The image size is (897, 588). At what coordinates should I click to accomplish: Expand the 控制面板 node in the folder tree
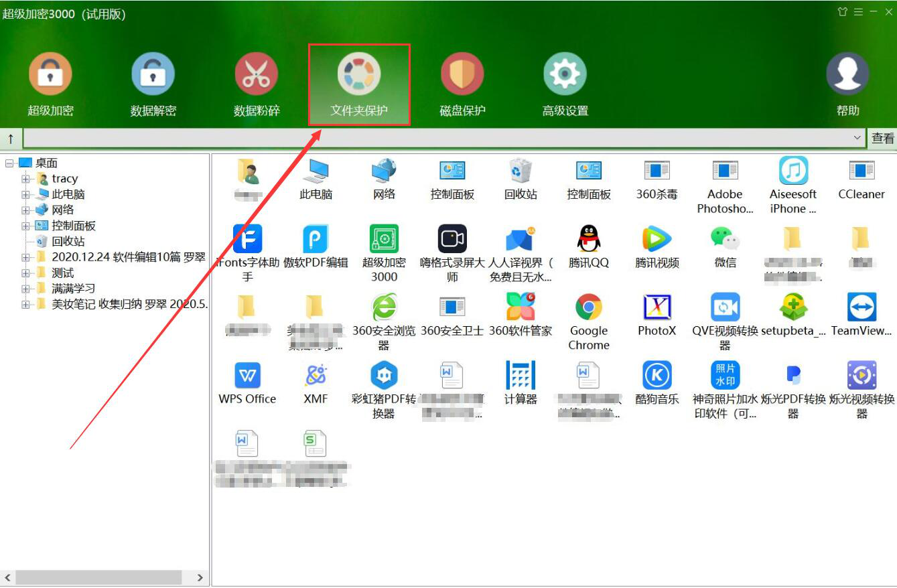point(25,226)
